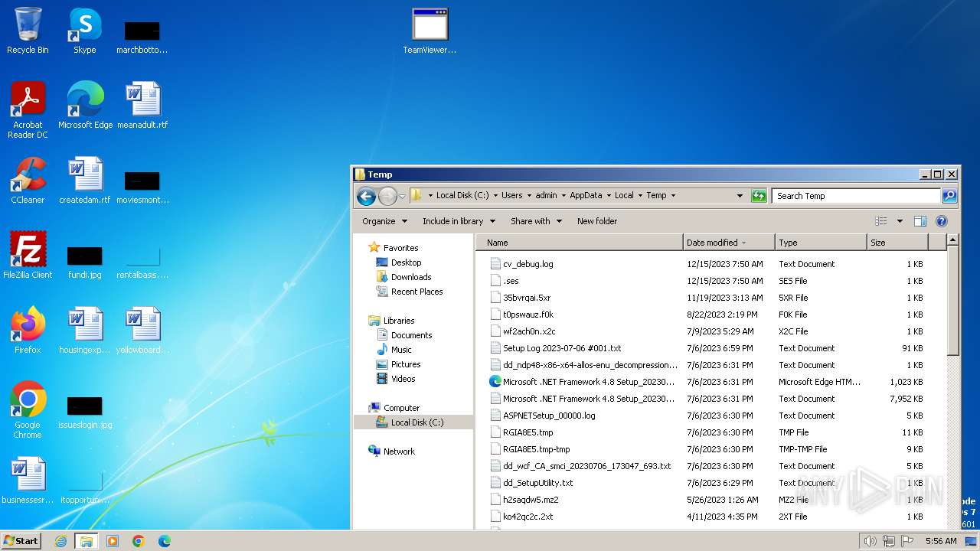Screen dimensions: 980x551
Task: Sort by the Size column header
Action: (897, 243)
